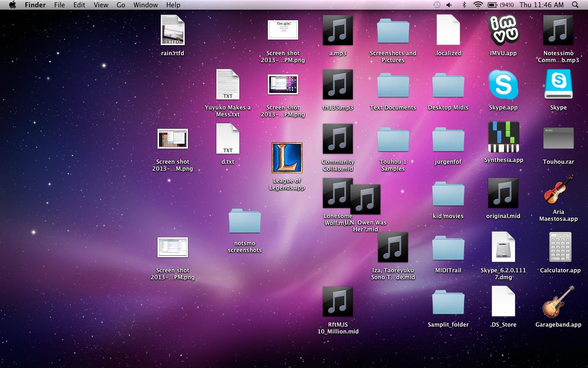Open the Apple menu

click(x=12, y=5)
